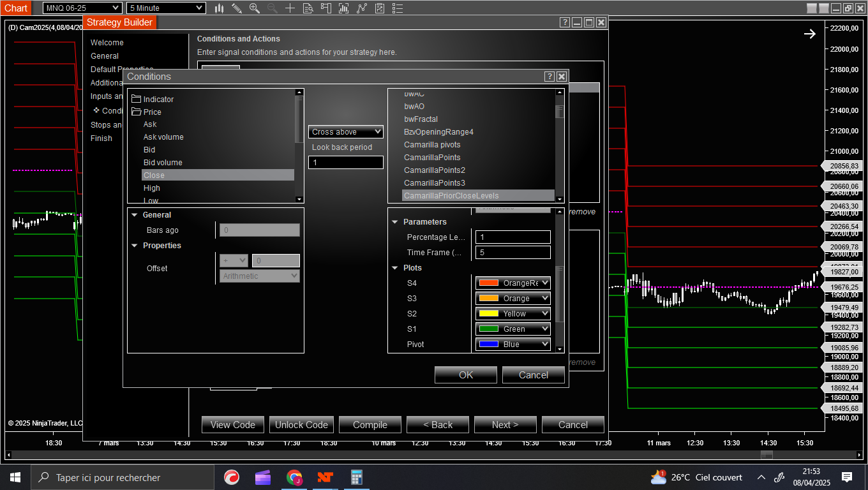Open Calculator from the Windows taskbar
868x490 pixels.
[357, 477]
